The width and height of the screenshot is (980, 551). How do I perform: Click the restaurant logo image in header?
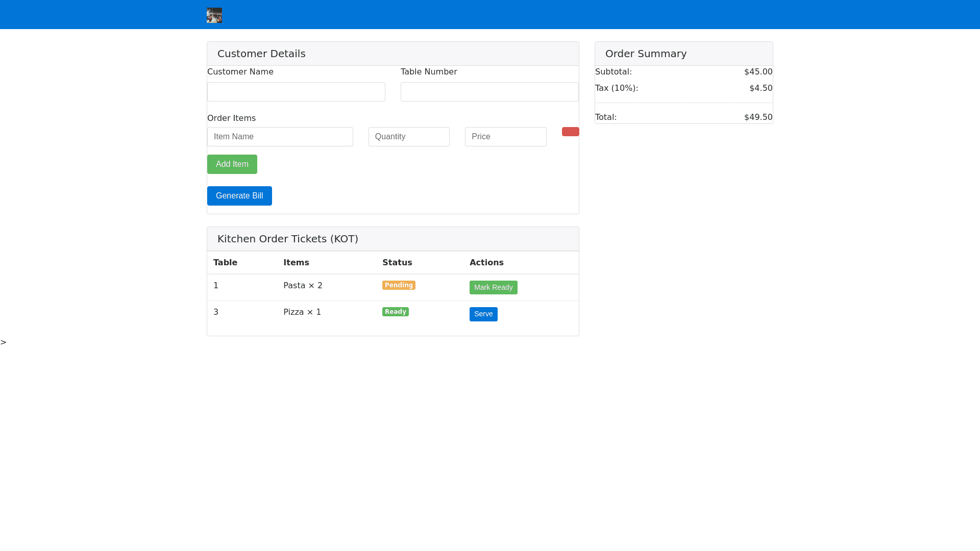pos(214,15)
